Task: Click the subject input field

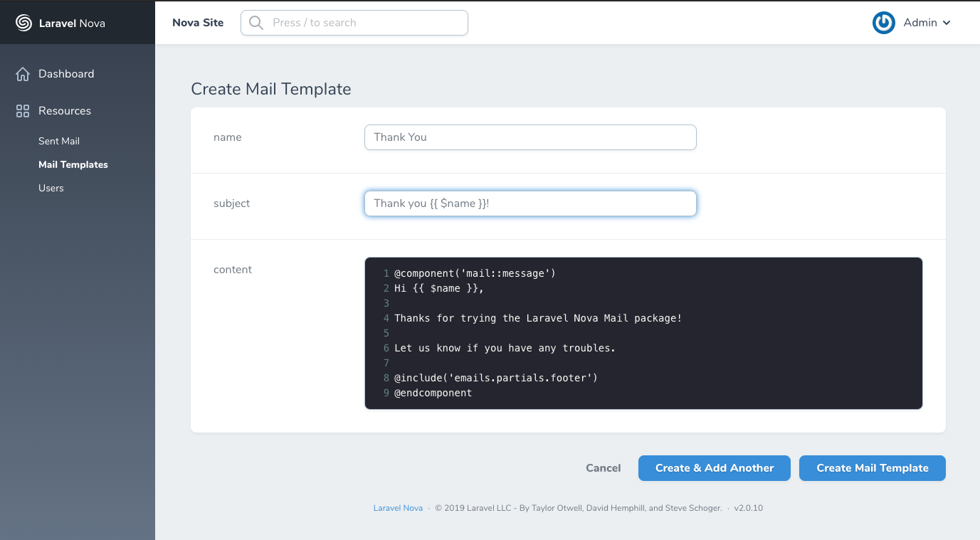Action: coord(530,203)
